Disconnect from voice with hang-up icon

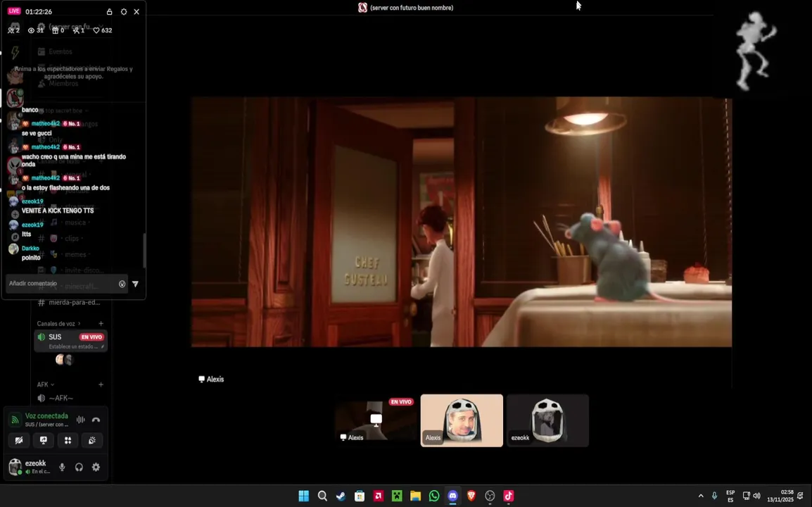coord(96,420)
